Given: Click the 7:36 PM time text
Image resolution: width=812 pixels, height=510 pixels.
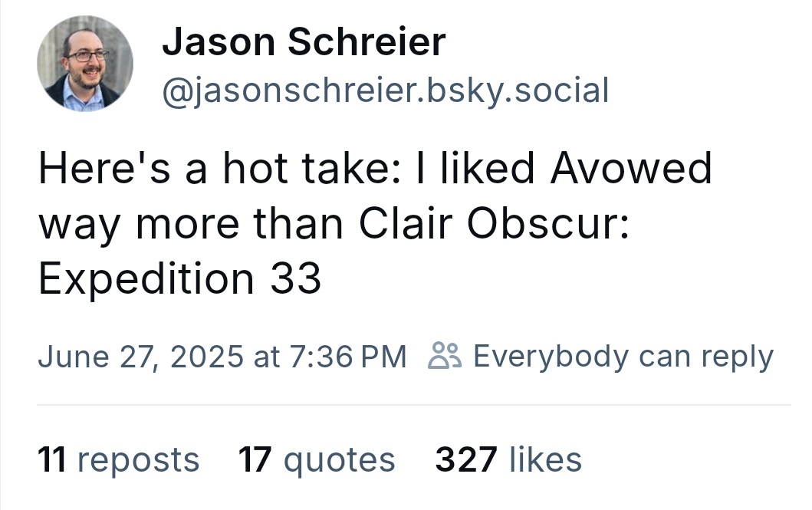Looking at the screenshot, I should [x=348, y=357].
